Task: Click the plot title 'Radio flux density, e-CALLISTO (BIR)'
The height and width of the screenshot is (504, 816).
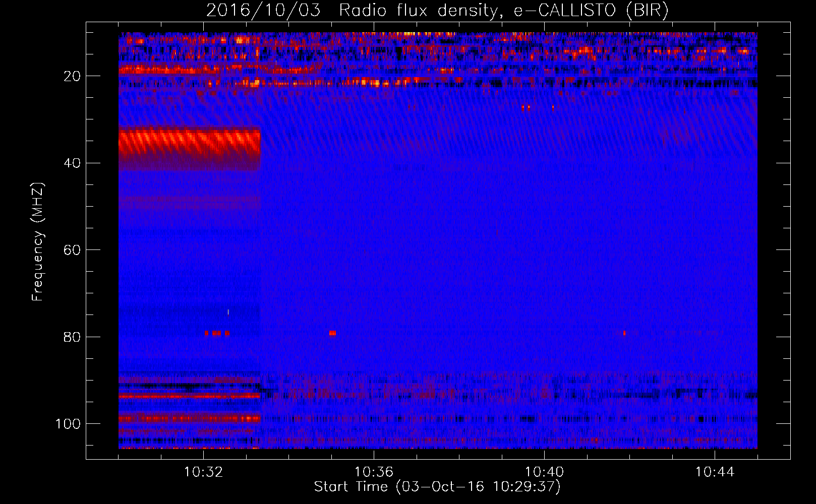Action: pos(503,10)
